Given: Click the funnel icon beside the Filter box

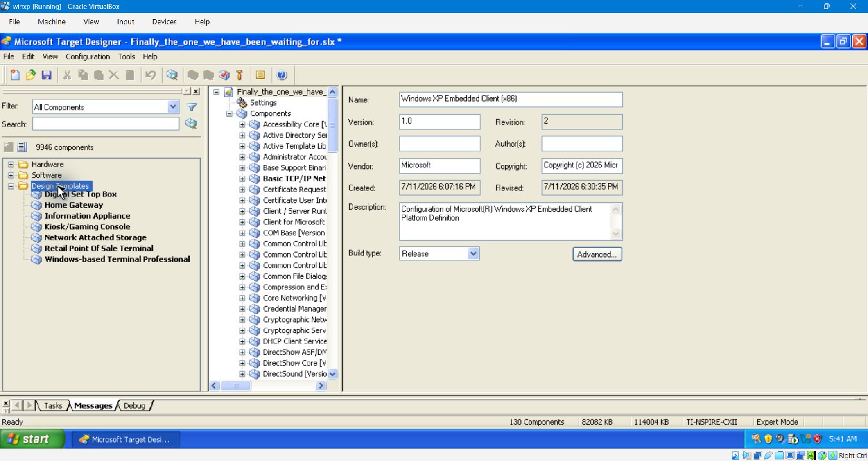Looking at the screenshot, I should (192, 107).
